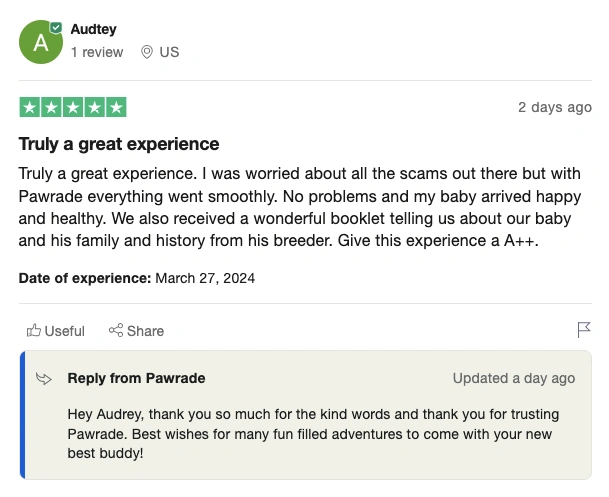Click the "1 review" count

(97, 52)
